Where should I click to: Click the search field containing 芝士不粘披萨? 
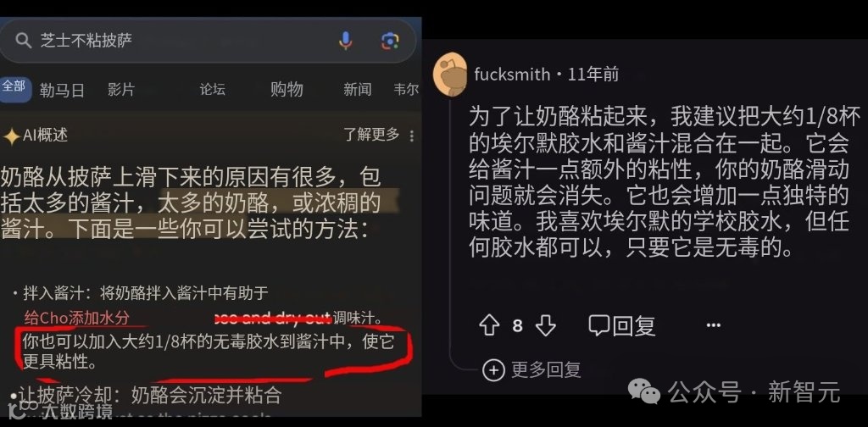pyautogui.click(x=208, y=41)
